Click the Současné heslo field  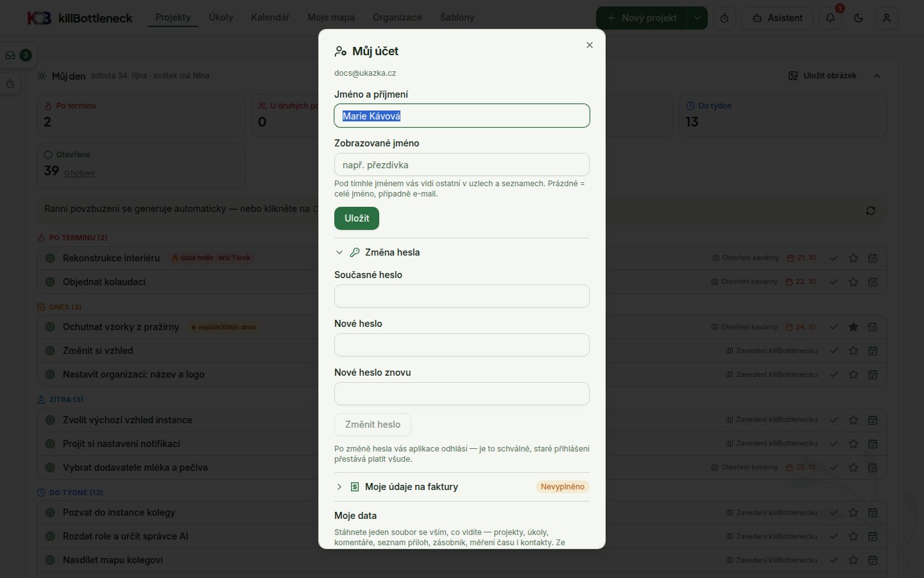[x=462, y=296]
